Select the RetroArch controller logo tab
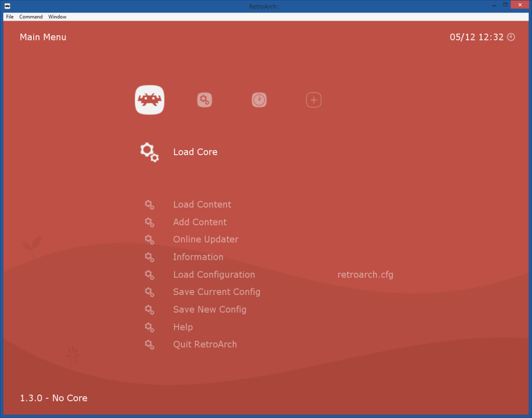This screenshot has width=532, height=418. [149, 100]
